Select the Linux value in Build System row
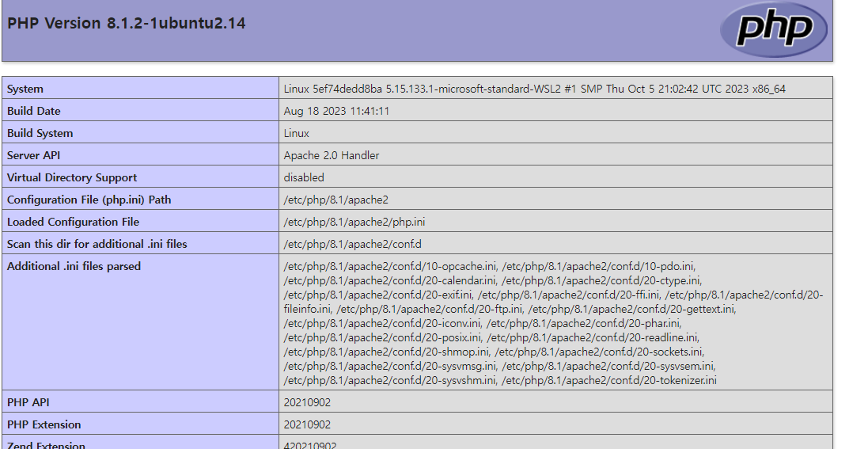The image size is (868, 449). point(297,133)
